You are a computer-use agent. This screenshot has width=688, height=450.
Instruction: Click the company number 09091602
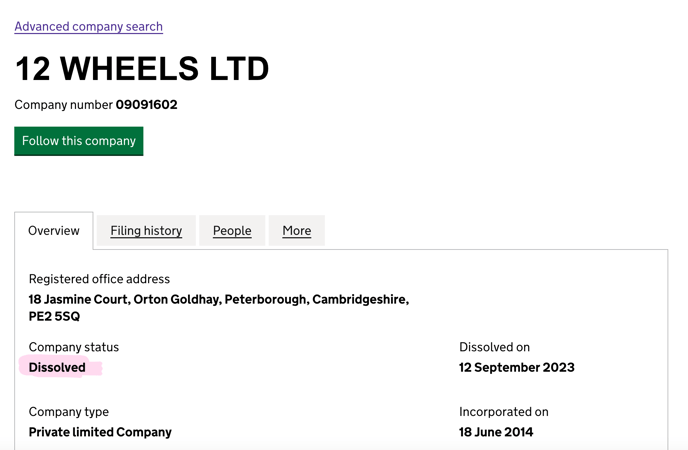(147, 105)
